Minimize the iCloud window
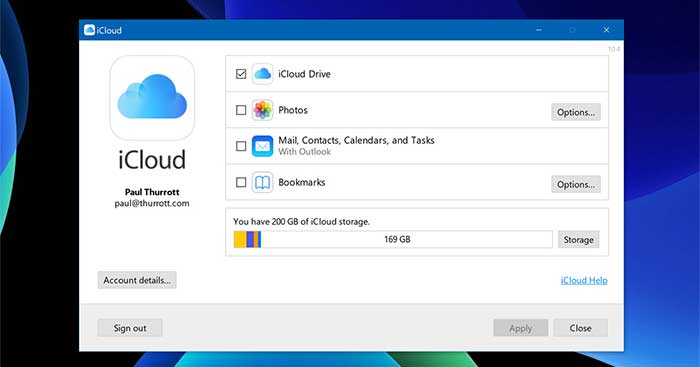Image resolution: width=700 pixels, height=367 pixels. click(539, 30)
